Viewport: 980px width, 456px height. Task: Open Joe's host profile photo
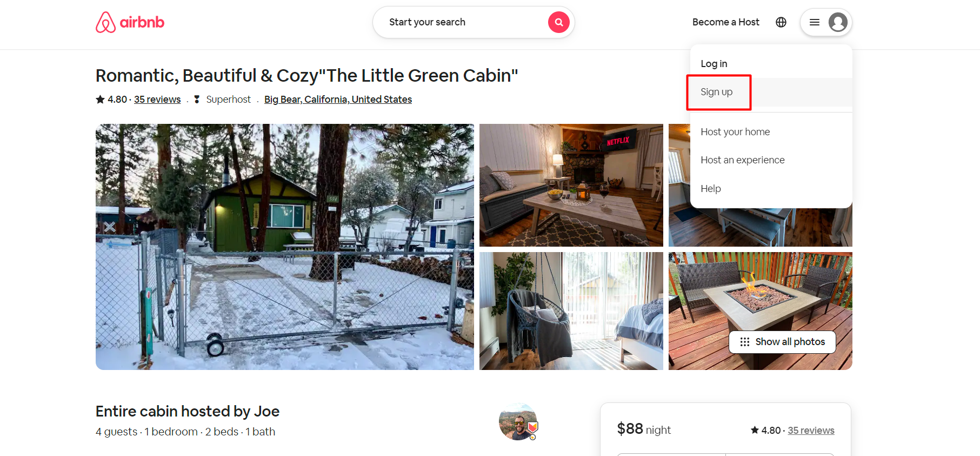coord(517,421)
